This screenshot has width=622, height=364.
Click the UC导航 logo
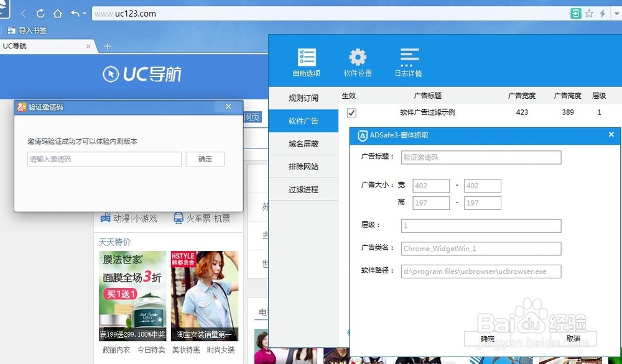click(x=142, y=74)
